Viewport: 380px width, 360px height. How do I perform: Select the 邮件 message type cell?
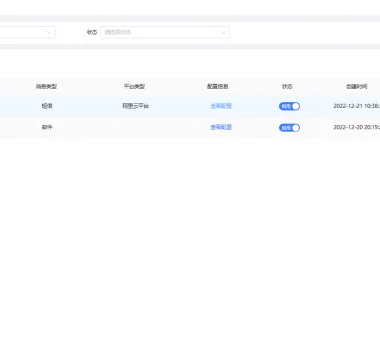click(x=47, y=127)
